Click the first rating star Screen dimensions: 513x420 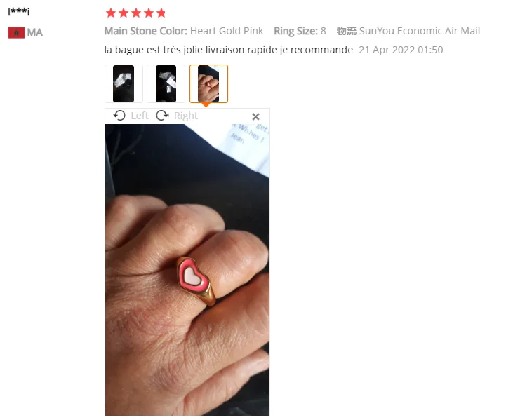pyautogui.click(x=111, y=13)
